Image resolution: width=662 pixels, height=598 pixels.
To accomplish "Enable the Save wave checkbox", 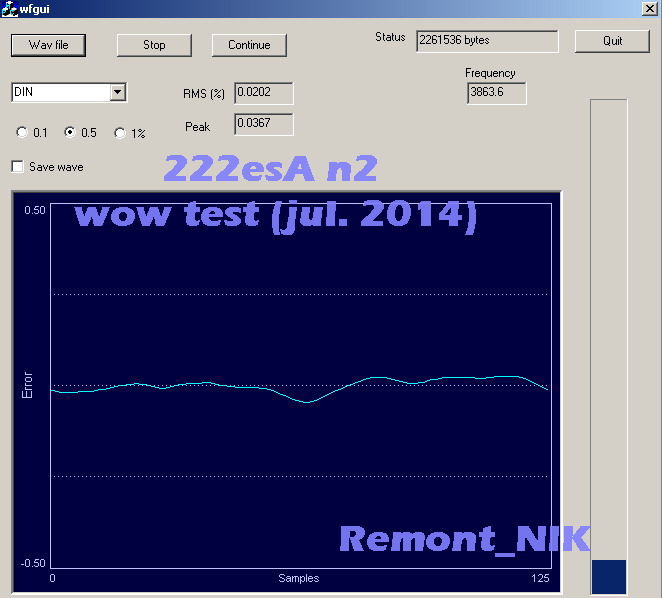I will click(x=17, y=167).
